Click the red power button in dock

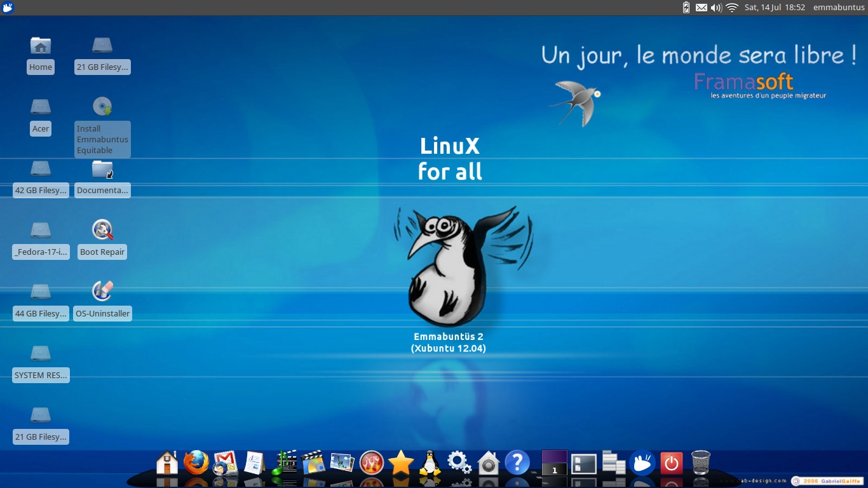pyautogui.click(x=671, y=463)
